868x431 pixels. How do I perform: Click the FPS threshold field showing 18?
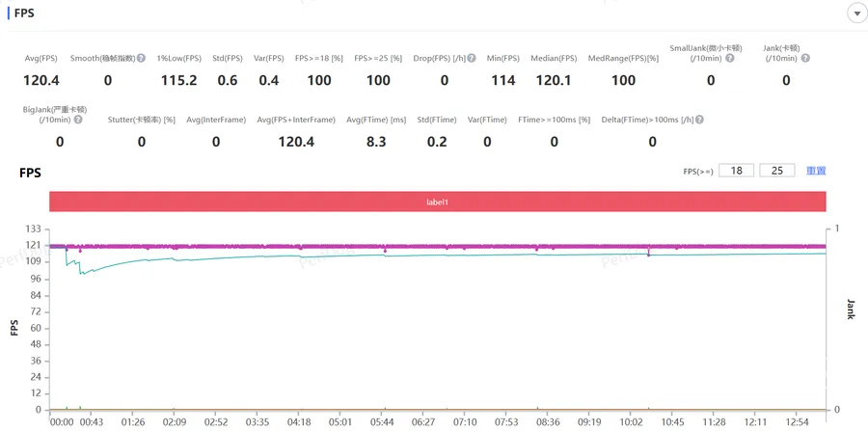click(x=736, y=171)
